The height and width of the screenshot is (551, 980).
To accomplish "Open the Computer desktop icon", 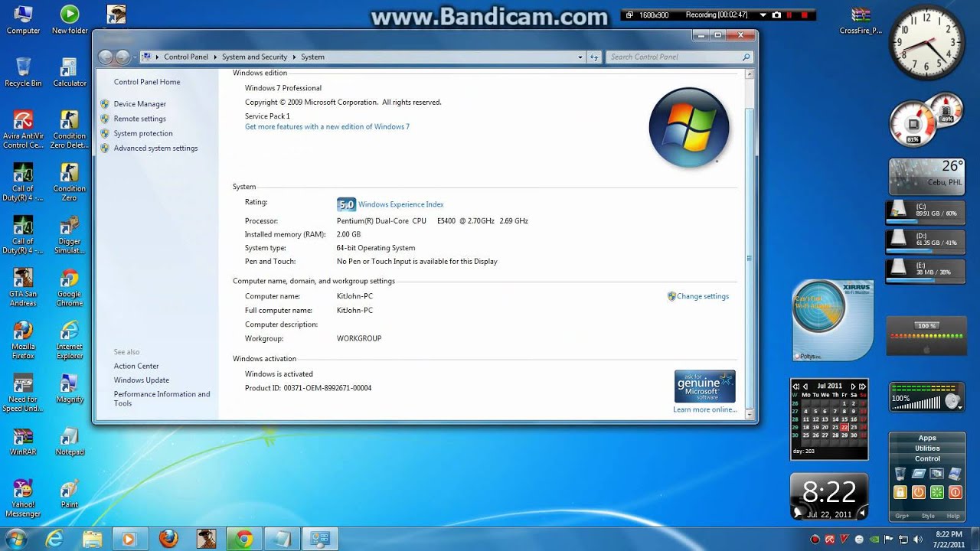I will [23, 20].
